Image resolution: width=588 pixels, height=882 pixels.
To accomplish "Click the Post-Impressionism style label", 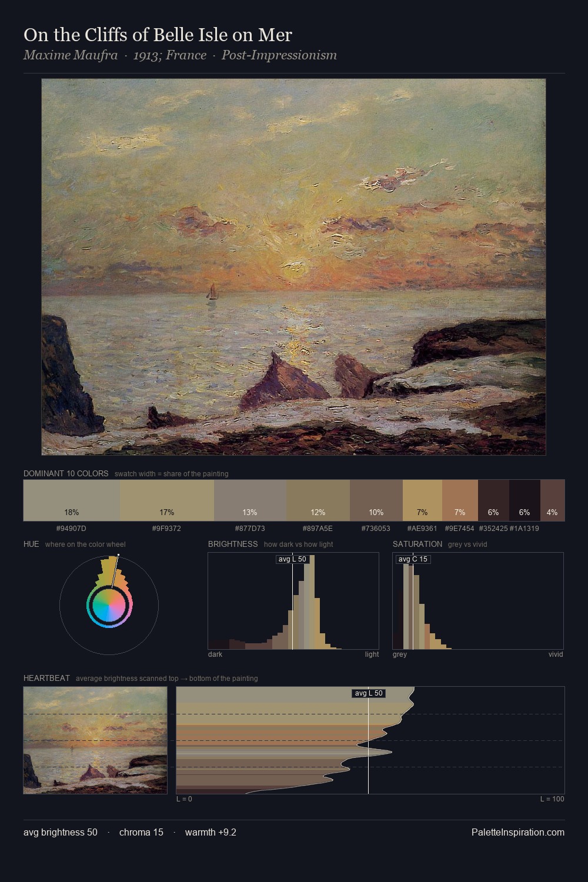I will click(x=279, y=55).
